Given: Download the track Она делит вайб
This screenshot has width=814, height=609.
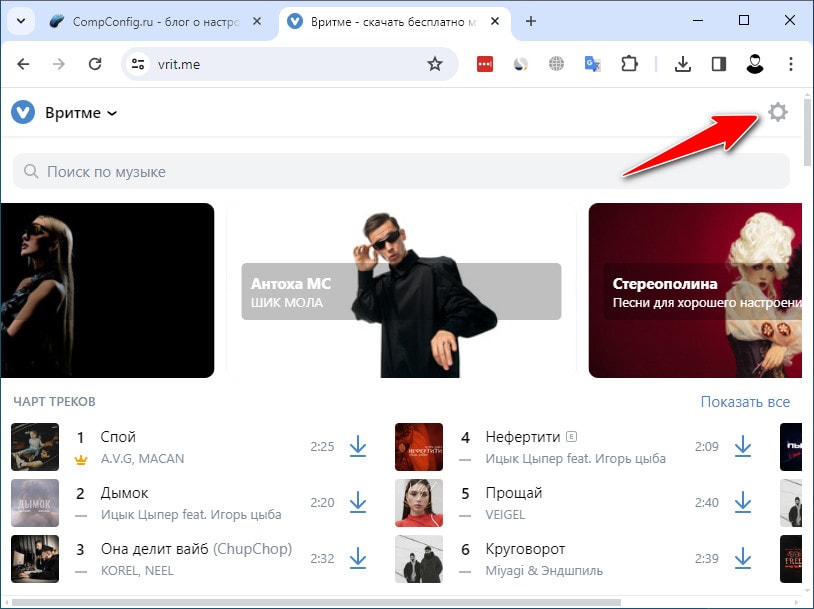Looking at the screenshot, I should pyautogui.click(x=358, y=559).
